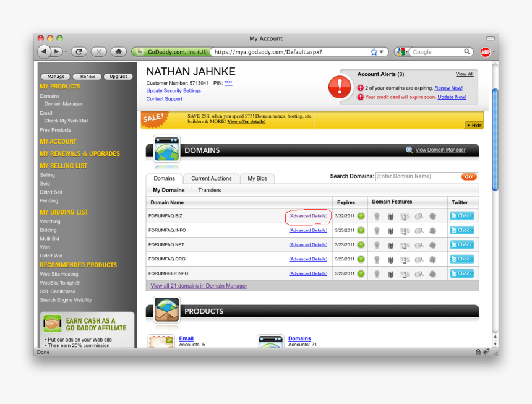Click the starburst feature icon for FORUMHELP.INFO
This screenshot has height=404, width=532.
[x=432, y=274]
